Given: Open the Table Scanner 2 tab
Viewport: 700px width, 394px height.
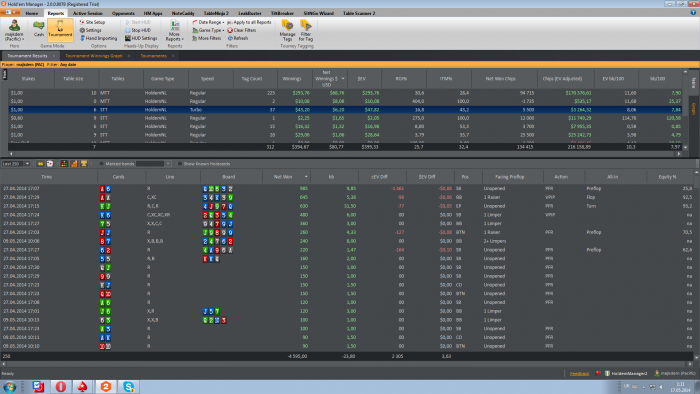Looking at the screenshot, I should click(359, 13).
